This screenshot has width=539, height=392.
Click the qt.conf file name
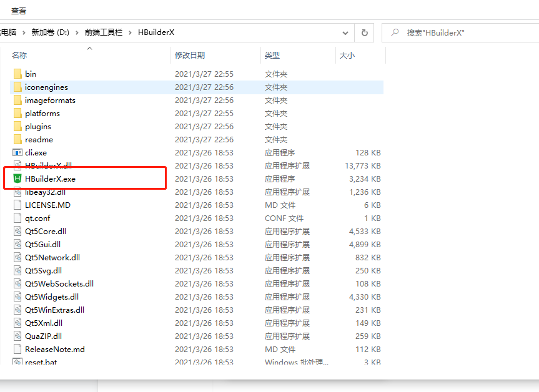coord(37,218)
